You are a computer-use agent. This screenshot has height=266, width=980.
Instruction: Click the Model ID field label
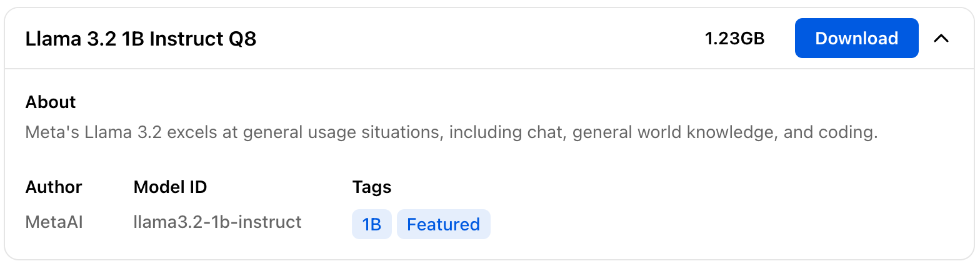pyautogui.click(x=170, y=187)
